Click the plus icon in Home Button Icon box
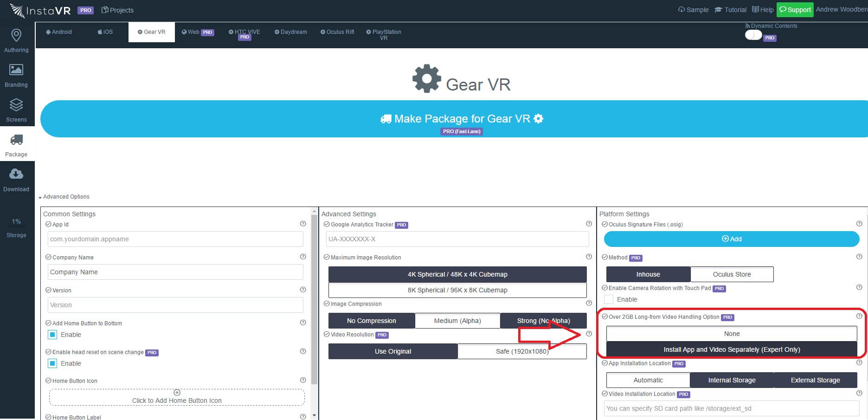868x420 pixels. [177, 393]
